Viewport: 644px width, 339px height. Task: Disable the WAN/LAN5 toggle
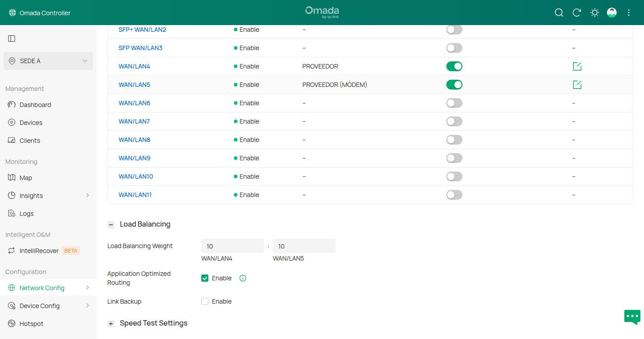454,85
